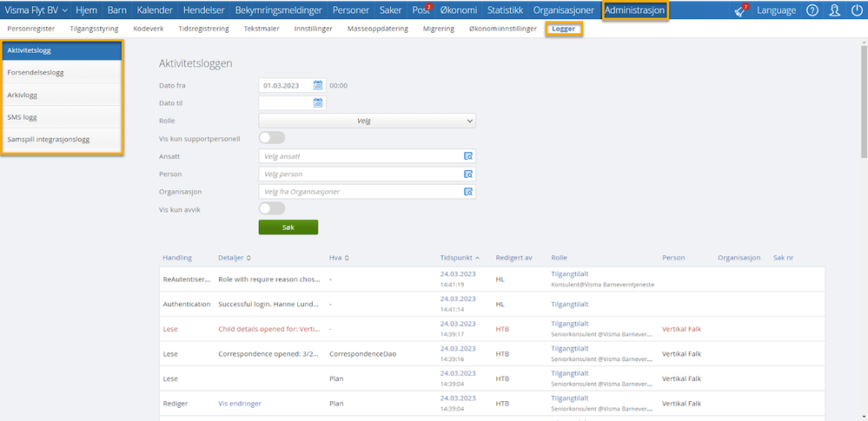Select Samspill integrasjonslogg in the sidebar
Viewport: 868px width, 421px height.
pos(62,140)
